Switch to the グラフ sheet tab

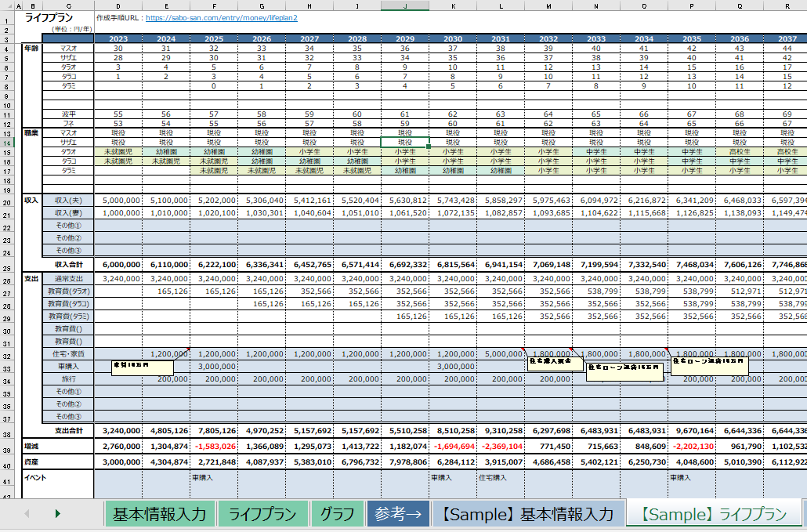pyautogui.click(x=337, y=514)
